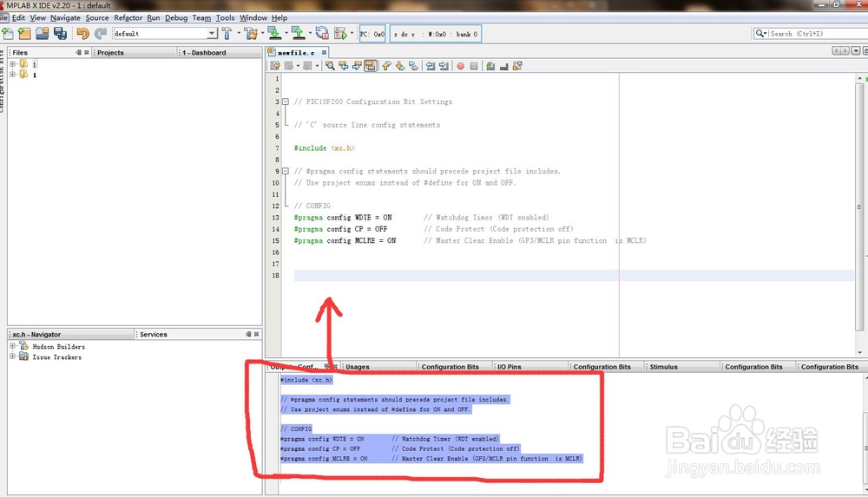This screenshot has width=868, height=497.
Task: Click Stop Macro Recording square icon
Action: tap(474, 66)
